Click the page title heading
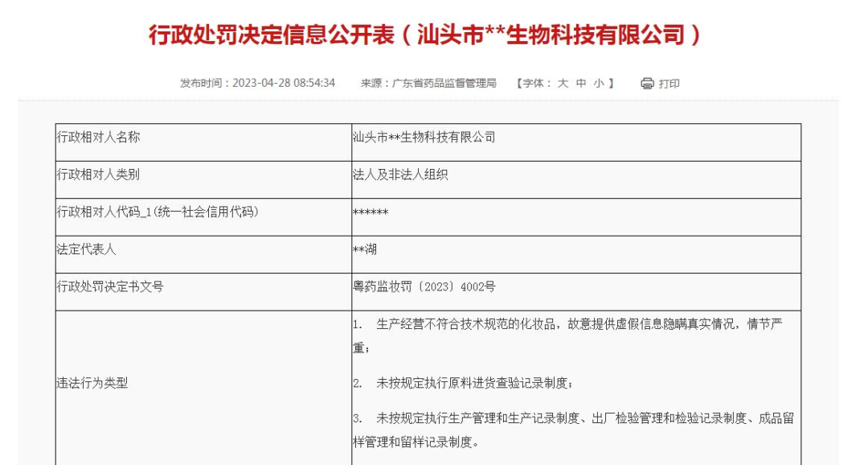This screenshot has width=868, height=465. click(425, 35)
